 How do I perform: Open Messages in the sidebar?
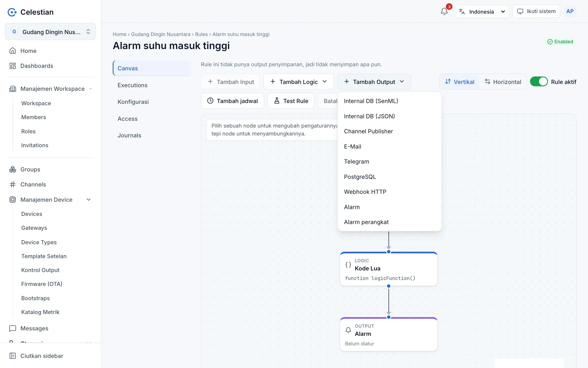[x=50, y=328]
